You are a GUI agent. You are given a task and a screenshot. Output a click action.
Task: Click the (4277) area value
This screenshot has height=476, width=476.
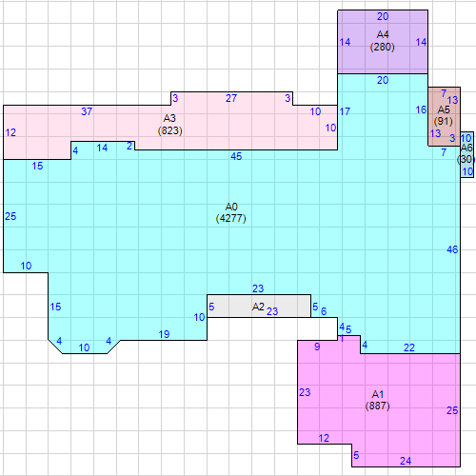click(x=231, y=218)
